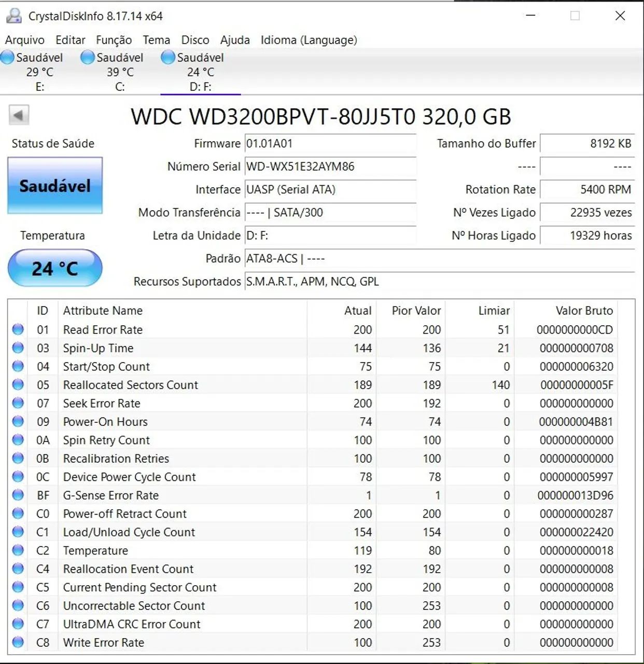The image size is (644, 664).
Task: Click the status dot for Read Error Rate
Action: tap(18, 329)
